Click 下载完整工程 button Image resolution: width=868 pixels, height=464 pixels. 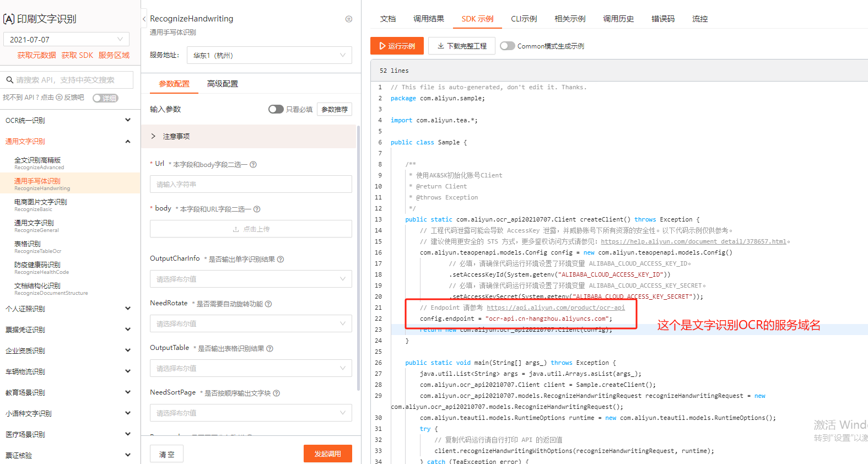[462, 46]
